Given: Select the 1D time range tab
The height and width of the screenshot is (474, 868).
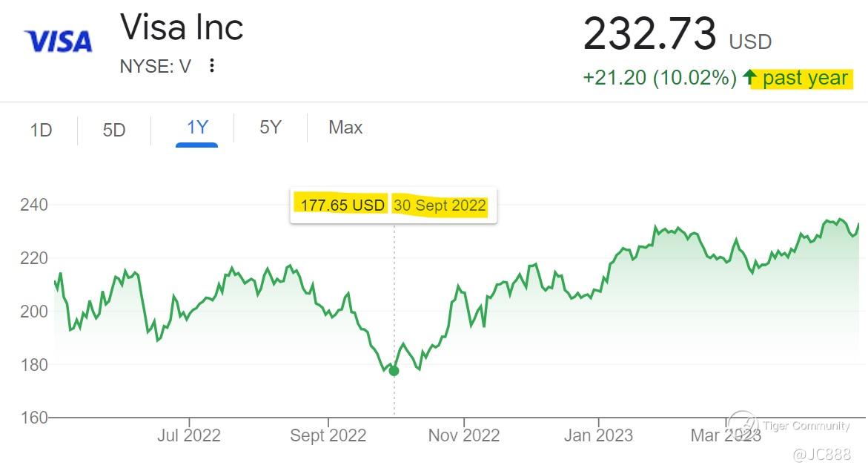Looking at the screenshot, I should 41,130.
